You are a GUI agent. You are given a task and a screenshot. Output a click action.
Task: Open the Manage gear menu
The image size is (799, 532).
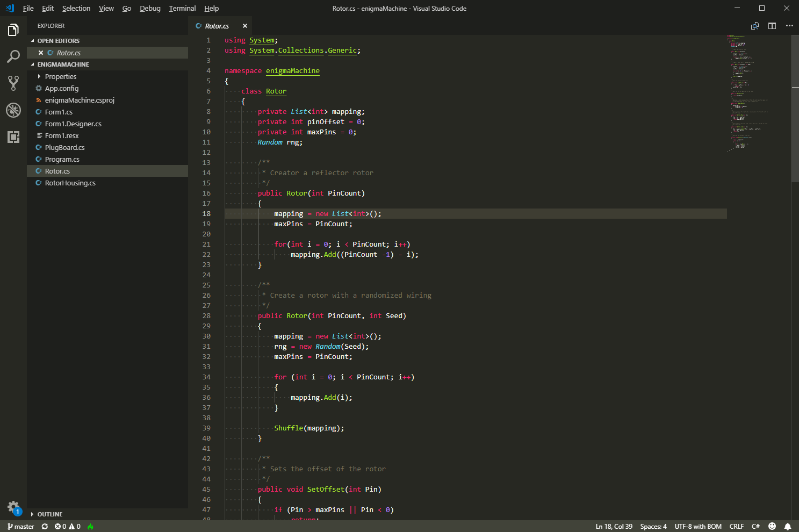pyautogui.click(x=13, y=506)
